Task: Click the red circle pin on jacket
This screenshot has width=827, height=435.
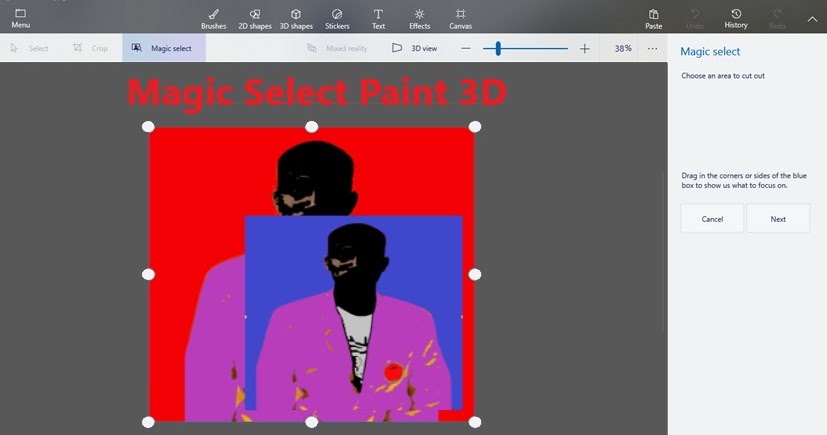Action: click(393, 372)
